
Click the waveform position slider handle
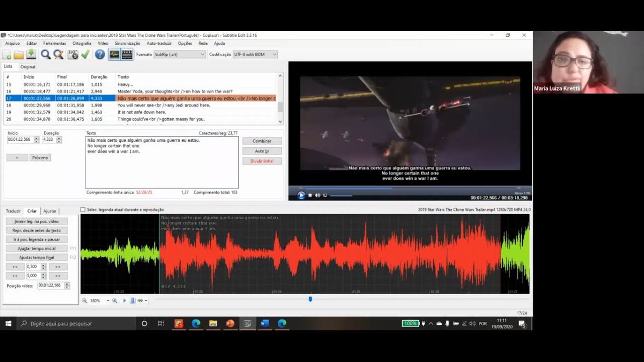coord(310,299)
